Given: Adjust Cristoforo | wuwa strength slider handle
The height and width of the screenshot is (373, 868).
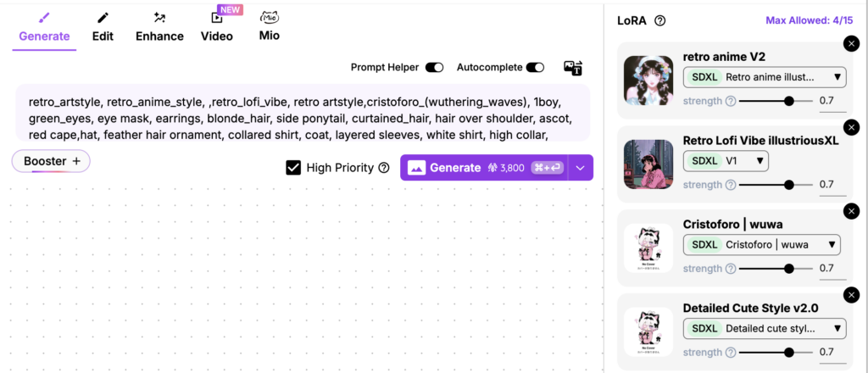Looking at the screenshot, I should point(789,269).
